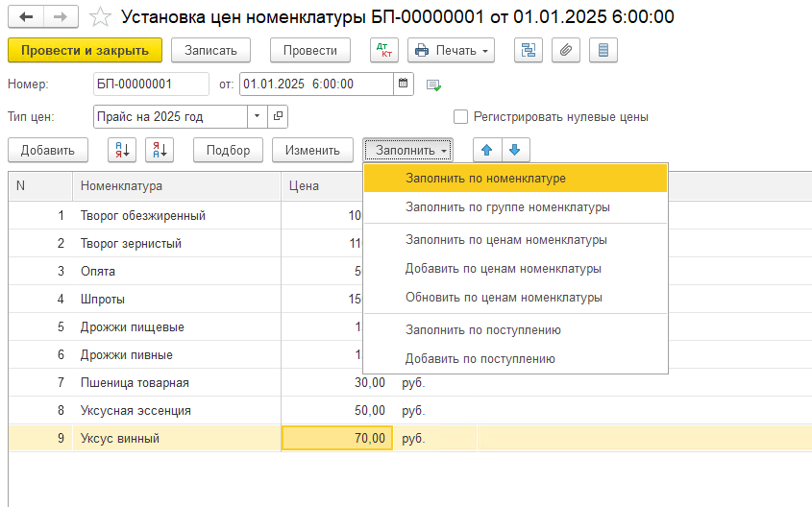Click the Провести button

tap(310, 50)
